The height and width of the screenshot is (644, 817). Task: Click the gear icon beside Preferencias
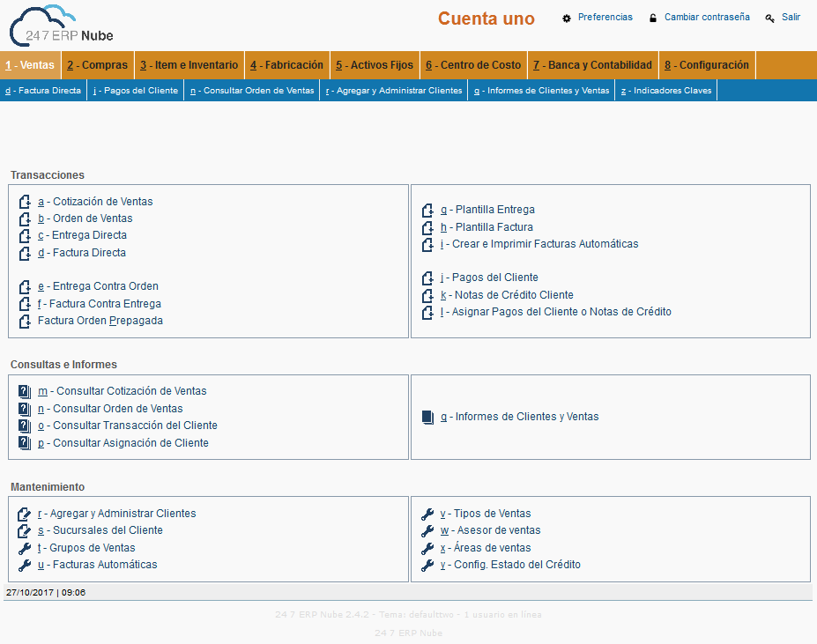pos(567,18)
